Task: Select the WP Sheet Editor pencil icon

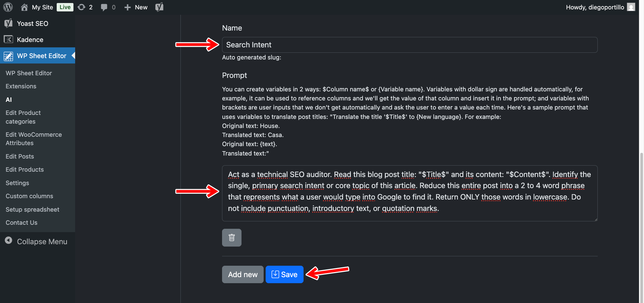Action: coord(8,56)
